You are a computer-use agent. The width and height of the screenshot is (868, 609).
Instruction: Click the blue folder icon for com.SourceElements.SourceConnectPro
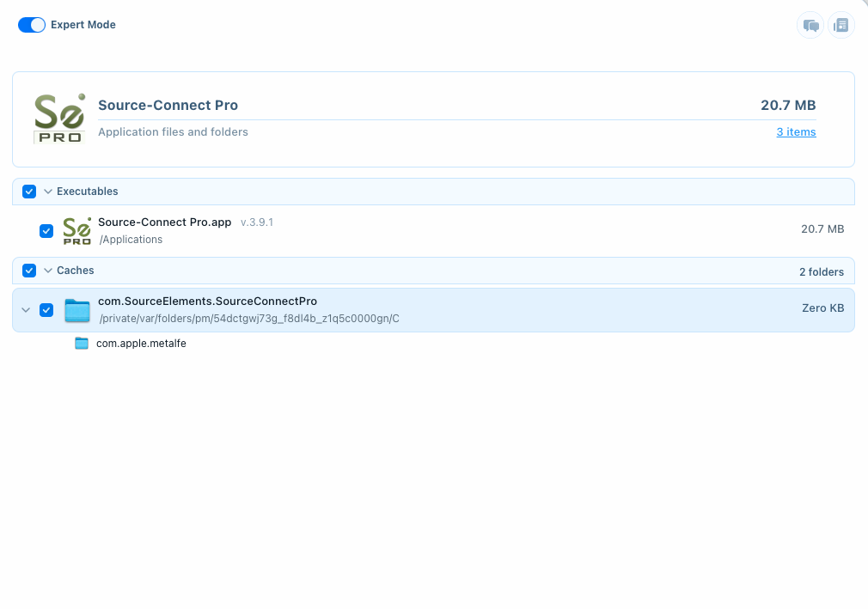click(x=77, y=309)
